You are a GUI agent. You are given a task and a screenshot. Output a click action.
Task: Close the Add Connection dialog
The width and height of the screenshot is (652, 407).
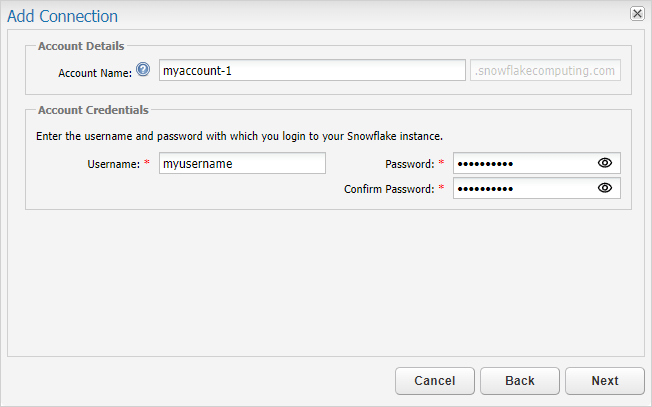637,14
